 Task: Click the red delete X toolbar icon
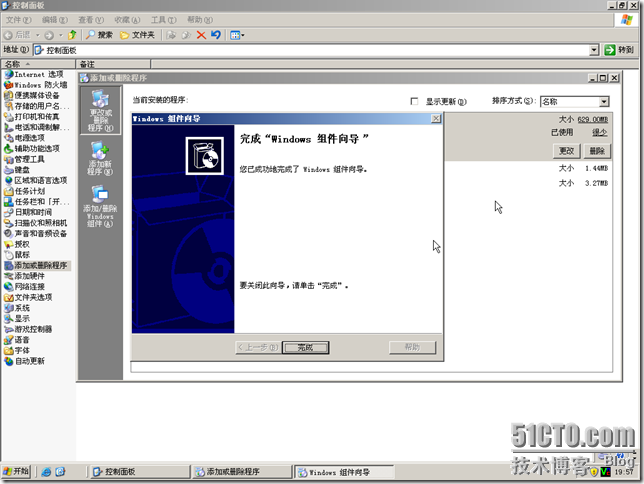click(x=201, y=35)
